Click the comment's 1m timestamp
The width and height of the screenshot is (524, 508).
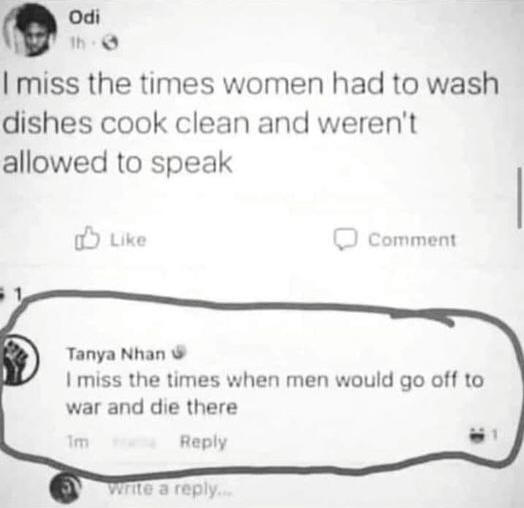coord(78,442)
